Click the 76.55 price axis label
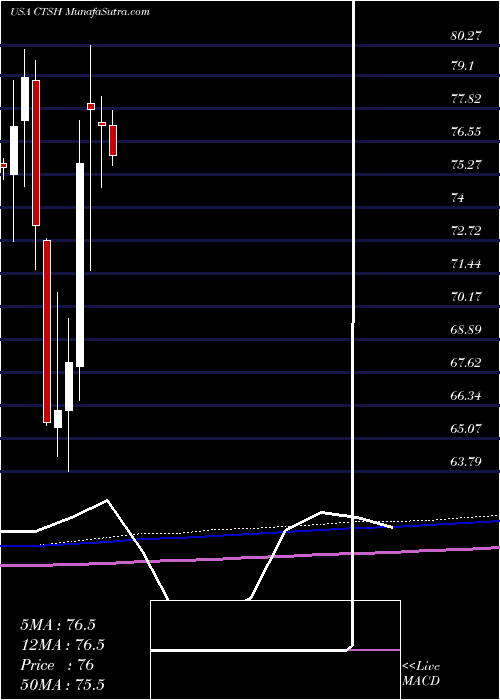Image resolution: width=500 pixels, height=700 pixels. (466, 132)
